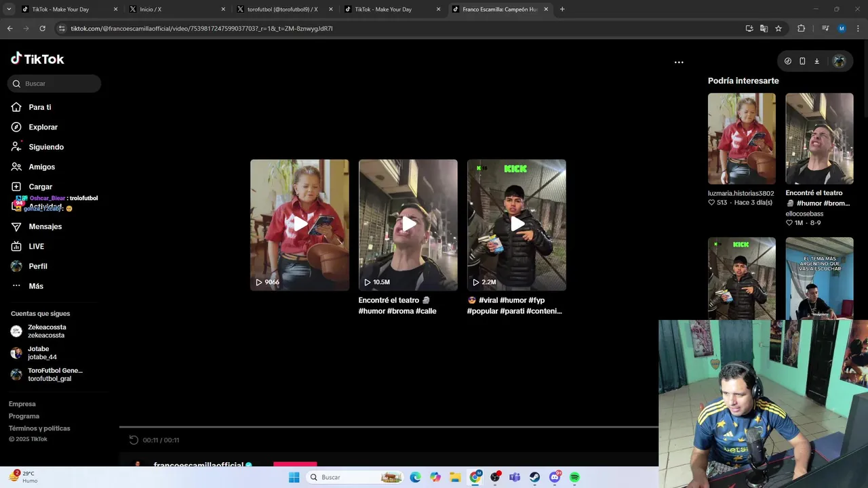This screenshot has width=868, height=488.
Task: Open the Windows Start menu
Action: [x=294, y=477]
